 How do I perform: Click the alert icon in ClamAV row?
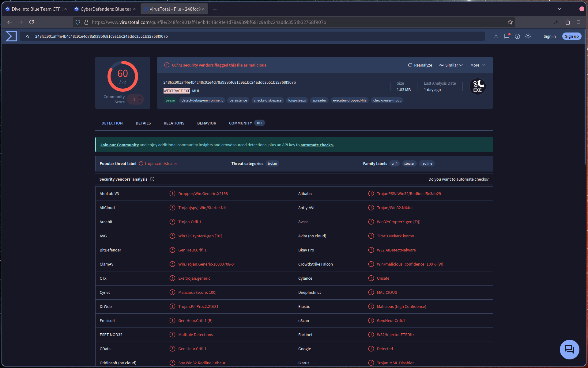coord(172,264)
